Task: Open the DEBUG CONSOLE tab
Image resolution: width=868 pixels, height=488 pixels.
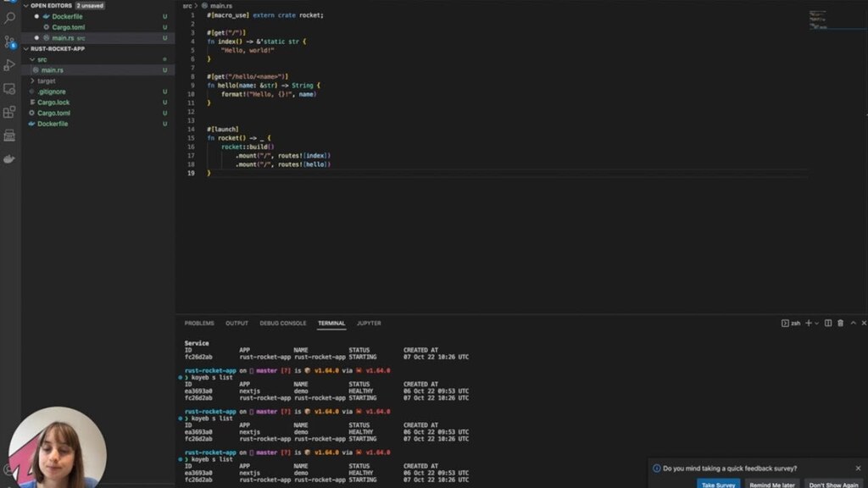Action: pyautogui.click(x=282, y=323)
